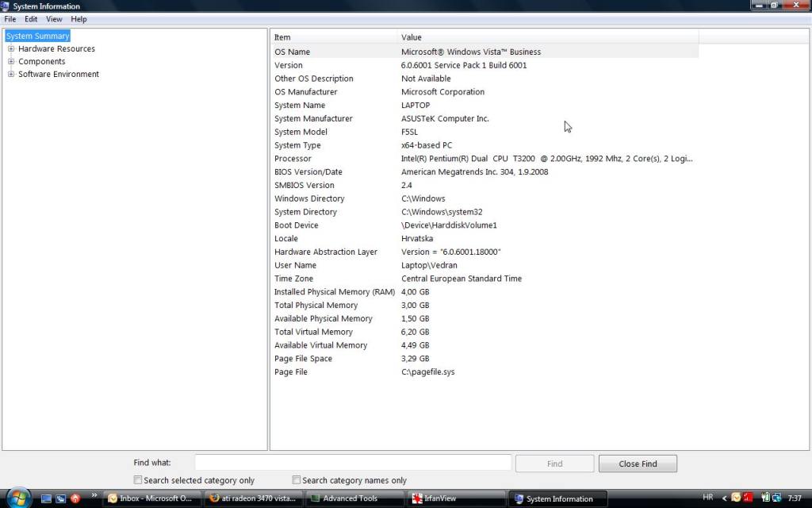The width and height of the screenshot is (812, 508).
Task: Click the Close Find button
Action: [638, 464]
